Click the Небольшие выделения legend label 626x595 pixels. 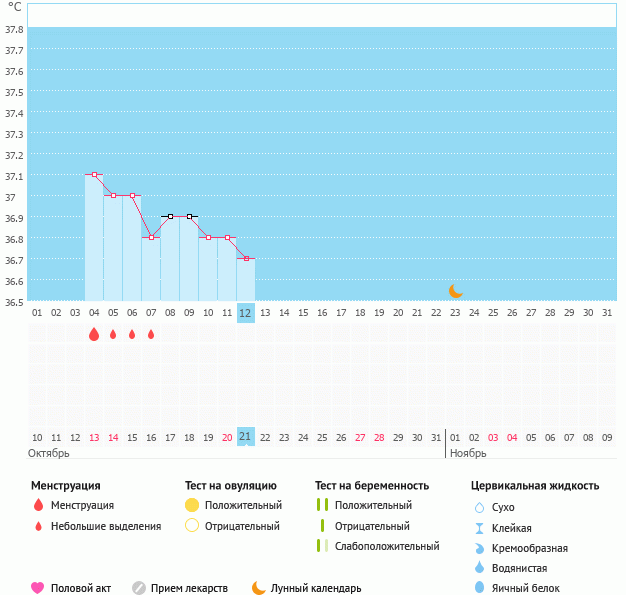(106, 526)
